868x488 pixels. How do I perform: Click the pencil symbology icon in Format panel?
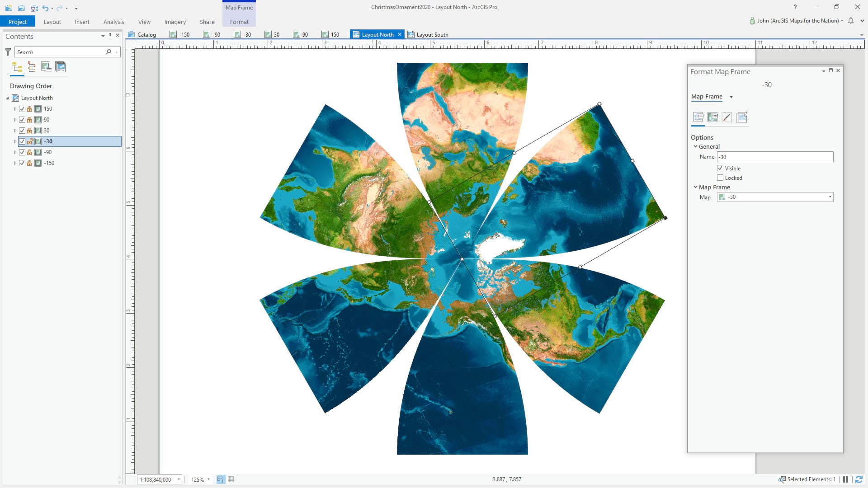726,117
